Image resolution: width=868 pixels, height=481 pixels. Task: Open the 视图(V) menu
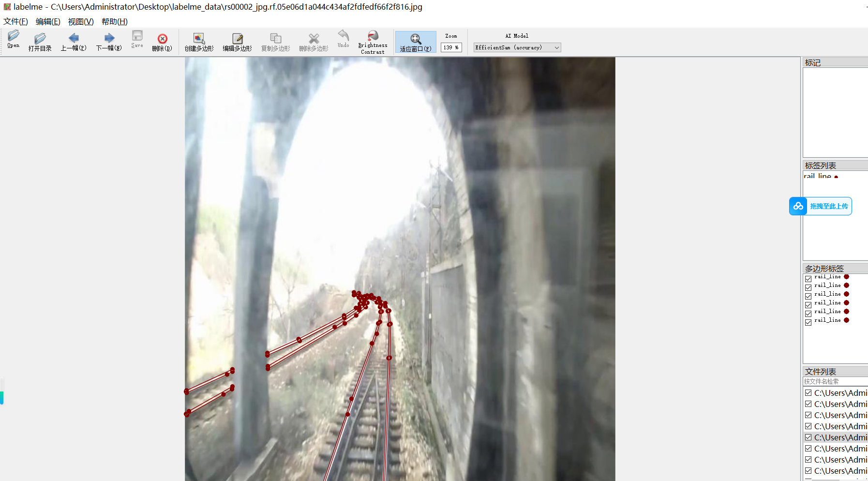[x=80, y=21]
